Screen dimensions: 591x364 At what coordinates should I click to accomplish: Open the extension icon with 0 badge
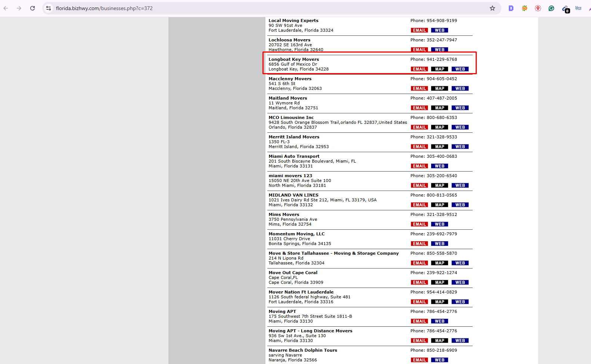pos(566,9)
